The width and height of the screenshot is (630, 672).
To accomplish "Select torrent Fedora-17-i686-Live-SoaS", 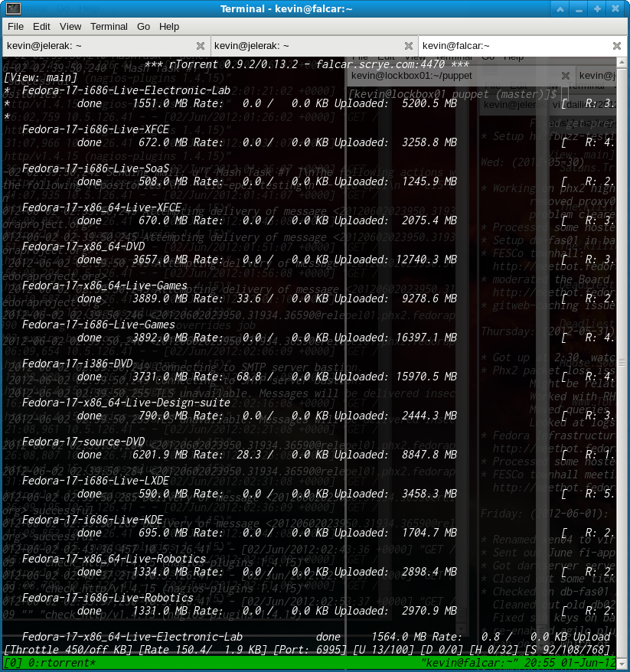I will pos(96,168).
